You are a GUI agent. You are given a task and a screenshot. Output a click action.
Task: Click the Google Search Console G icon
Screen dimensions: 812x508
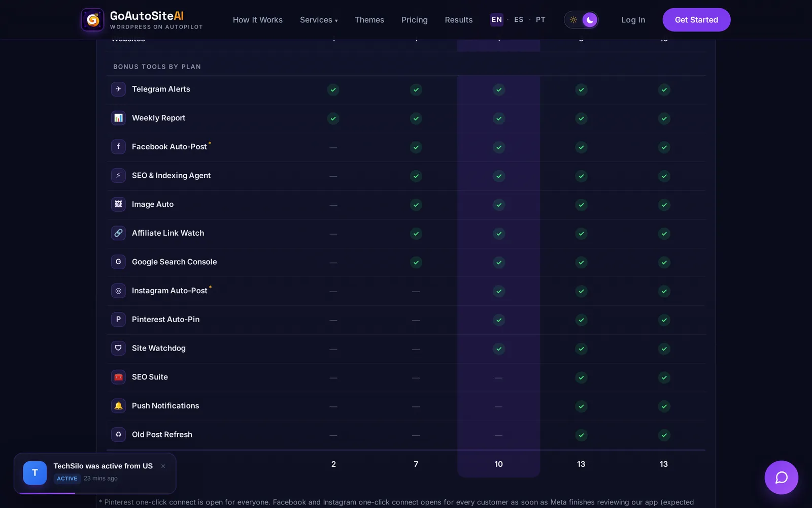click(x=118, y=262)
